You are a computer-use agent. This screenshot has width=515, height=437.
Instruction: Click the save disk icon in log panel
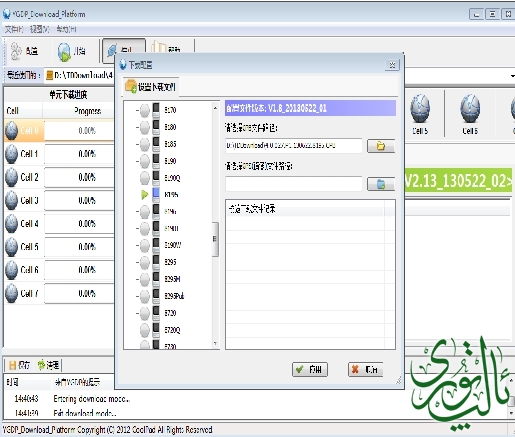pos(13,365)
